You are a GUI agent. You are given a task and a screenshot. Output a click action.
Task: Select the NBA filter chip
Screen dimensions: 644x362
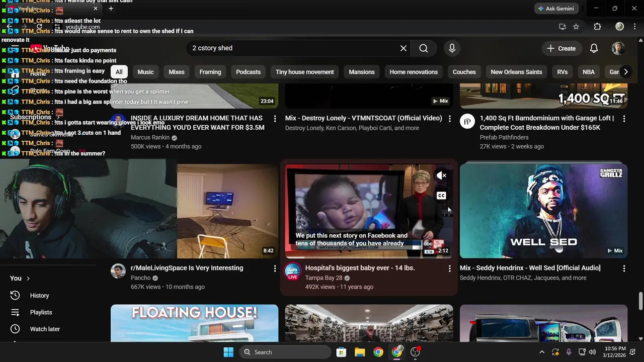589,72
